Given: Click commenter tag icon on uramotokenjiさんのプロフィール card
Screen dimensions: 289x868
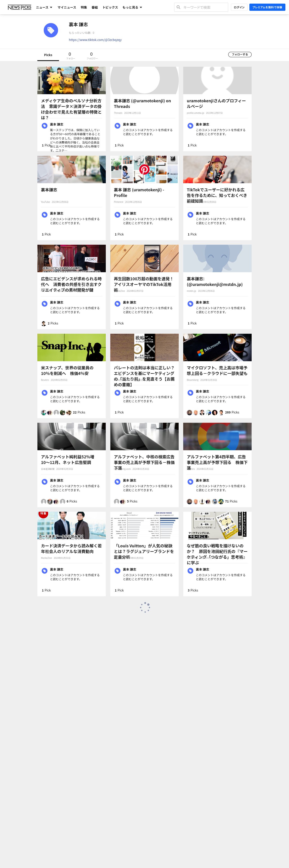Looking at the screenshot, I should tap(190, 126).
